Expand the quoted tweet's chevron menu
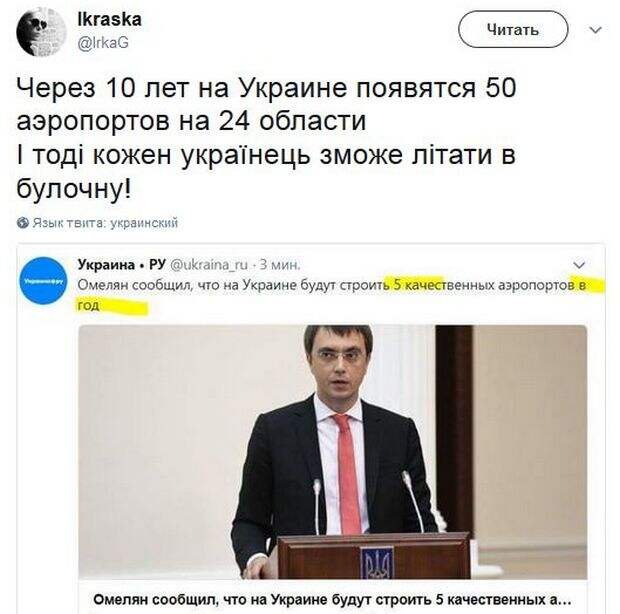Viewport: 620px width, 614px height. pyautogui.click(x=579, y=264)
